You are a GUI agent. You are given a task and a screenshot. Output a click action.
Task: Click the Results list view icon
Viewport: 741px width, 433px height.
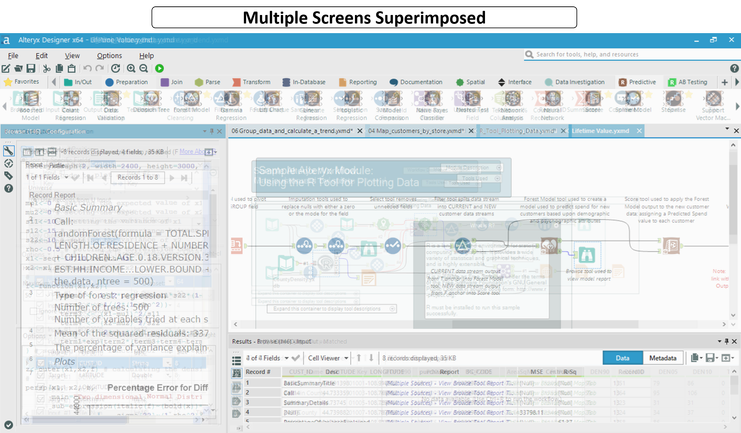point(237,361)
